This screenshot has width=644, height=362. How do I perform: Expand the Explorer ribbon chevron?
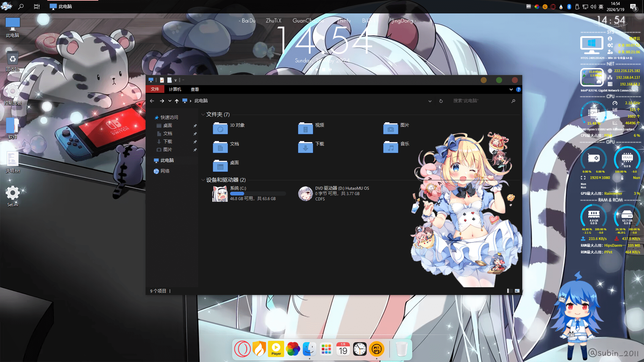point(511,89)
